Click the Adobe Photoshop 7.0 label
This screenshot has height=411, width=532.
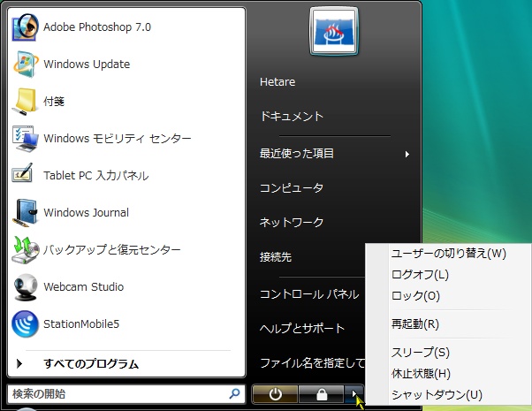pyautogui.click(x=97, y=27)
